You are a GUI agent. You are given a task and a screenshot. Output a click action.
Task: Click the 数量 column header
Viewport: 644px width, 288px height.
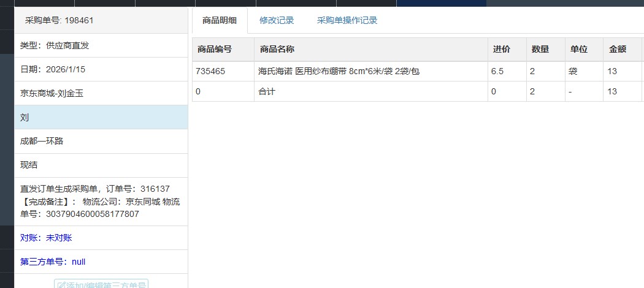(540, 49)
